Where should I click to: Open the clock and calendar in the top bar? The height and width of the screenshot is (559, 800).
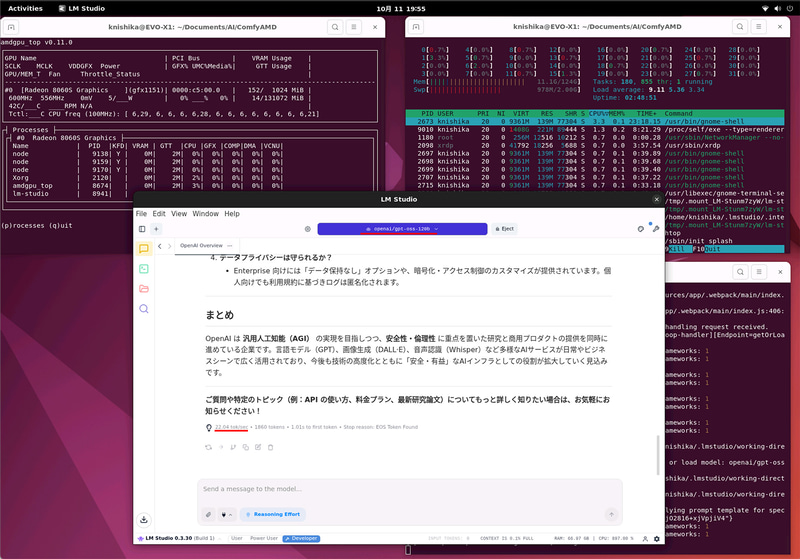(401, 8)
